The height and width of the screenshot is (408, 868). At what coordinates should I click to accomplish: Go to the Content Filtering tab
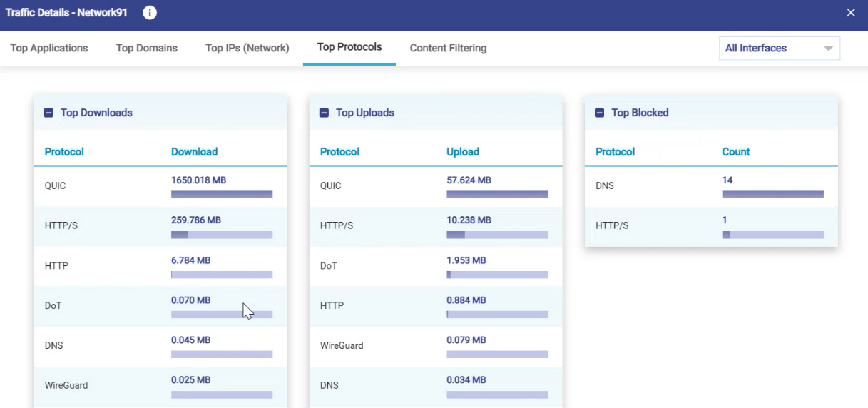448,49
